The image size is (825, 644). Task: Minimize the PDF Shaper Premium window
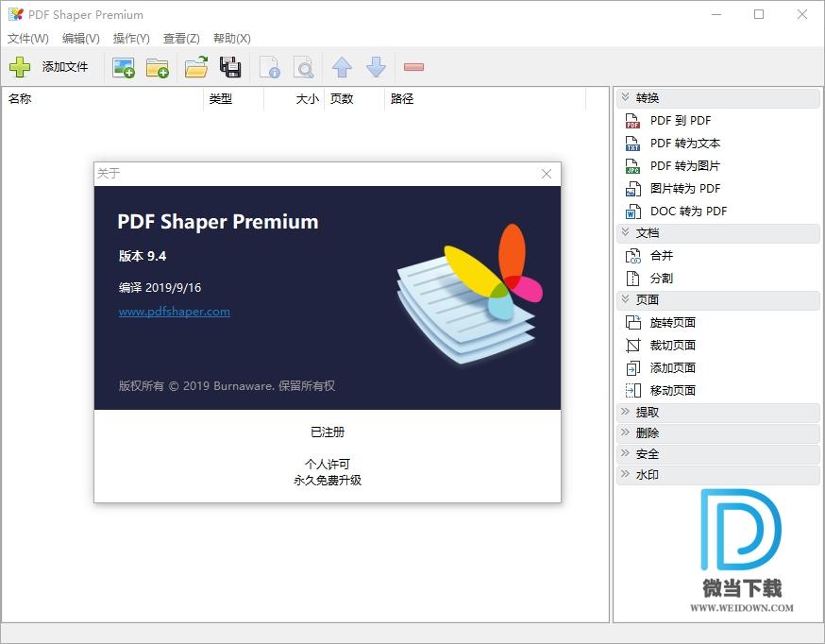pyautogui.click(x=716, y=14)
